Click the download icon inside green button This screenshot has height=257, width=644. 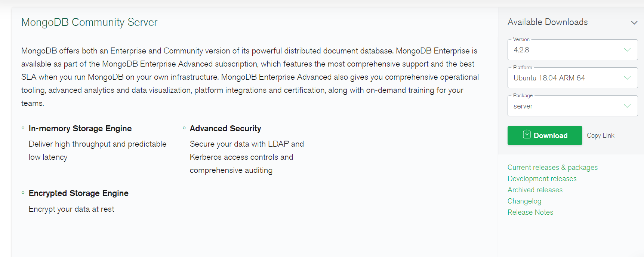[527, 134]
